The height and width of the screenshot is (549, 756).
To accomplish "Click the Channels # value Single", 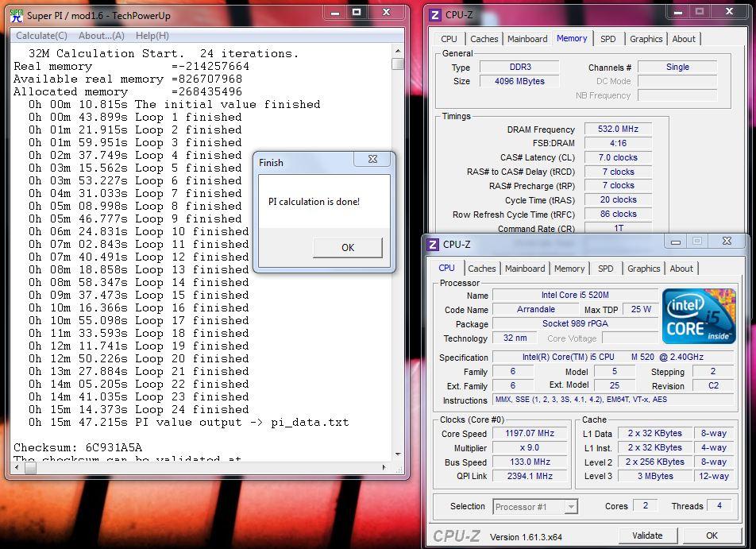I will point(677,67).
